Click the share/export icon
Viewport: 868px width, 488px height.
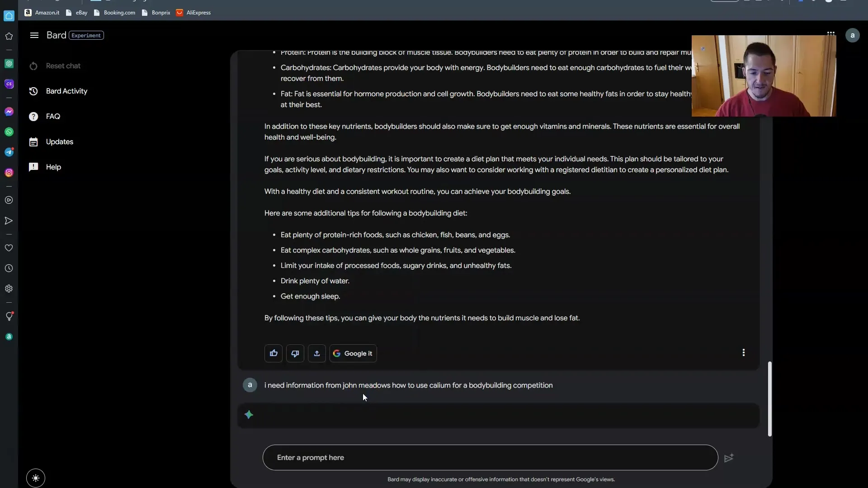316,353
